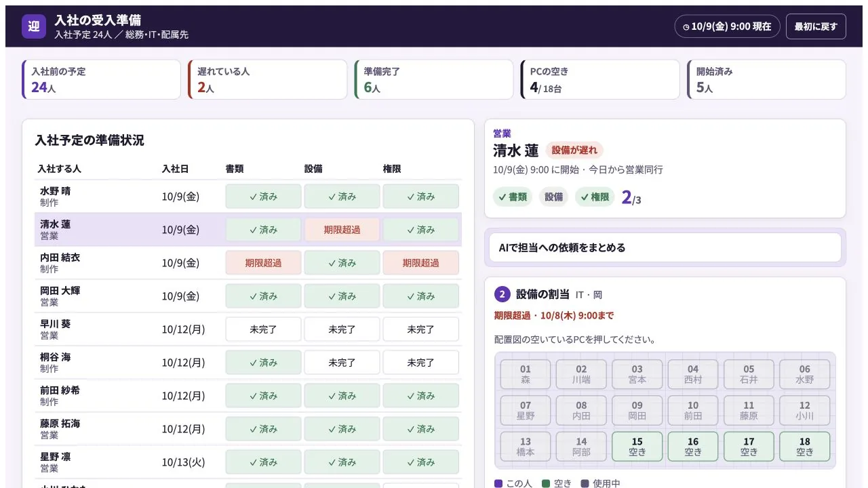
Task: Open the 遅れている人 2人 summary card
Action: click(268, 79)
